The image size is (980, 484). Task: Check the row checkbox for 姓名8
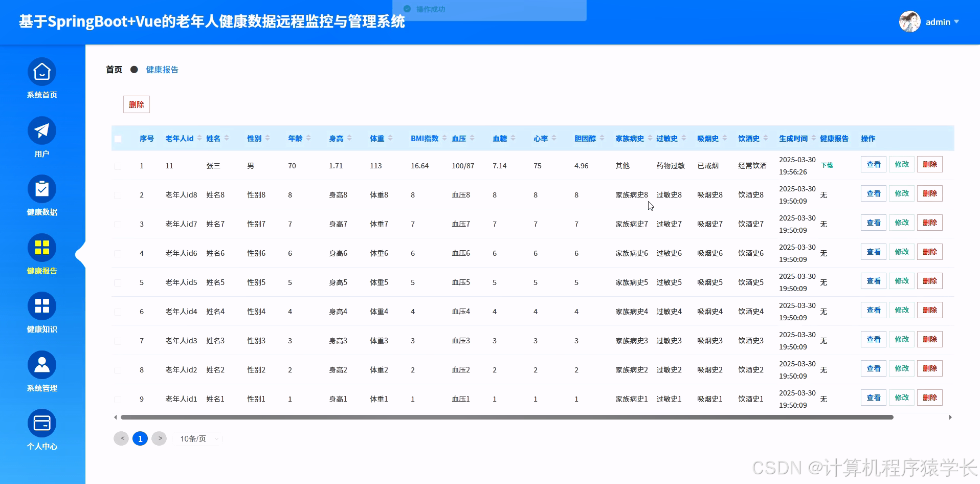118,195
